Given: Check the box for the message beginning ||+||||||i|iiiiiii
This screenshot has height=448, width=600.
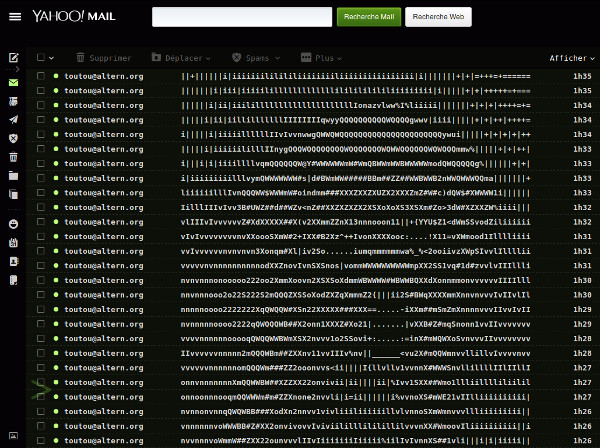Looking at the screenshot, I should tap(41, 76).
